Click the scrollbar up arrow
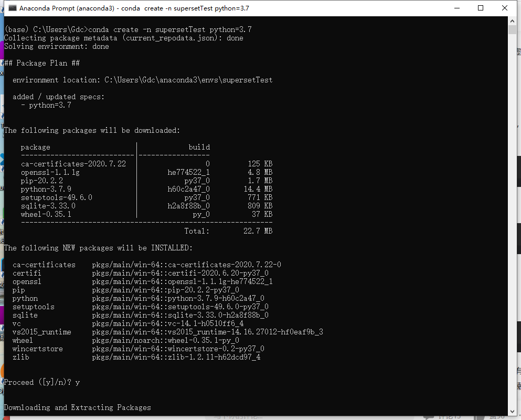 tap(512, 20)
